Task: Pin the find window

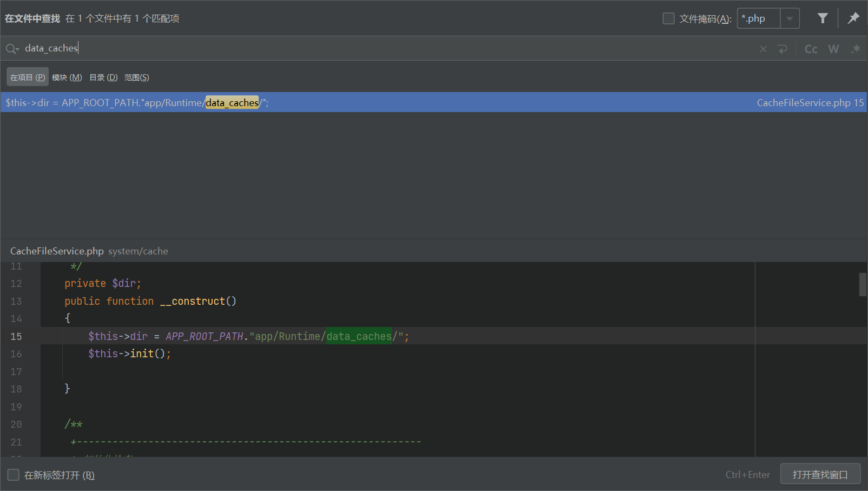Action: click(x=853, y=18)
